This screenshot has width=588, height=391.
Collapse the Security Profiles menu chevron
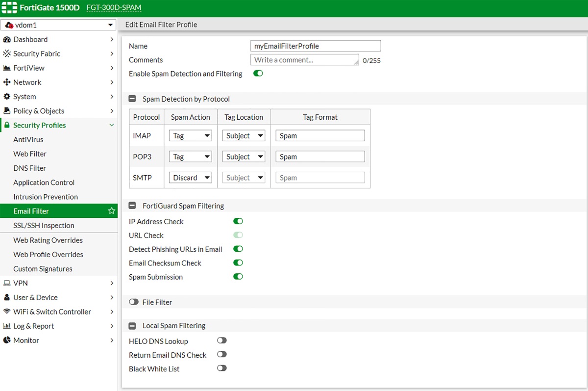pos(112,125)
